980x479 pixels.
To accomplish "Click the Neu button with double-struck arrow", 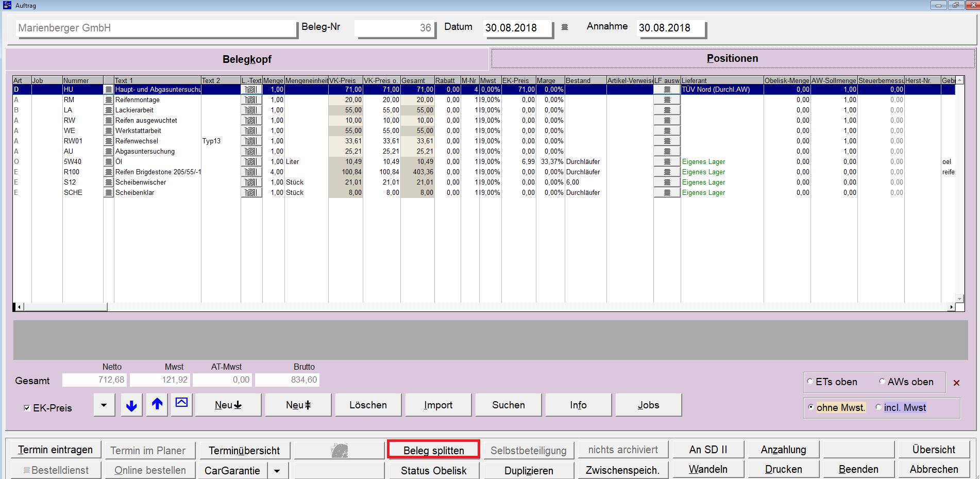I will [x=298, y=405].
